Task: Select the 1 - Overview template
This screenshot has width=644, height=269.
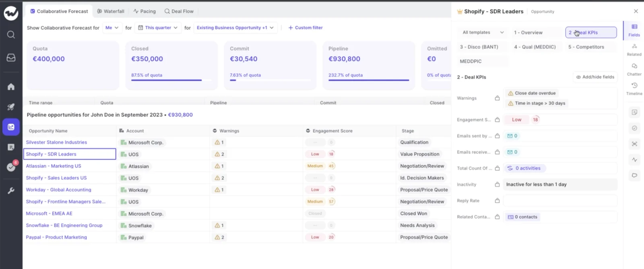Action: click(537, 33)
